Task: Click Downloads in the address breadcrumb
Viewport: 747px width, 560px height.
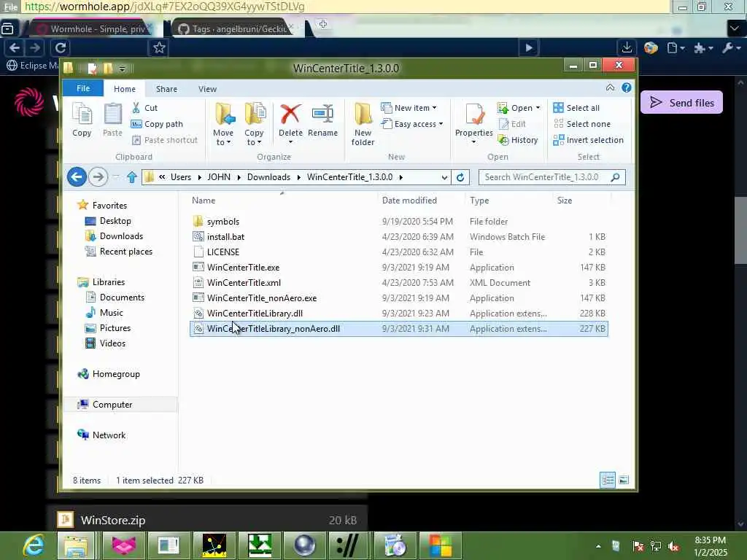Action: pos(268,177)
